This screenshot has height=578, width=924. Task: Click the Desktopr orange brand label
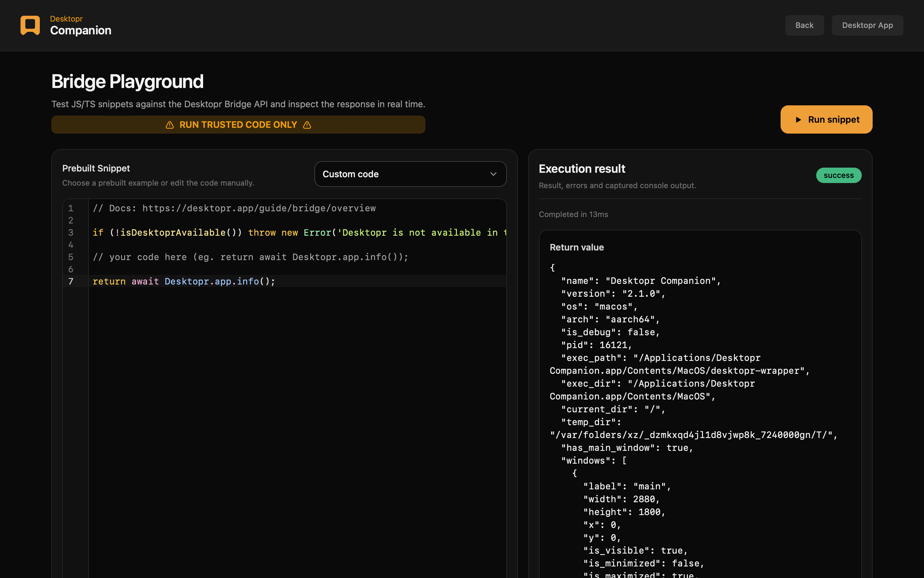point(66,19)
